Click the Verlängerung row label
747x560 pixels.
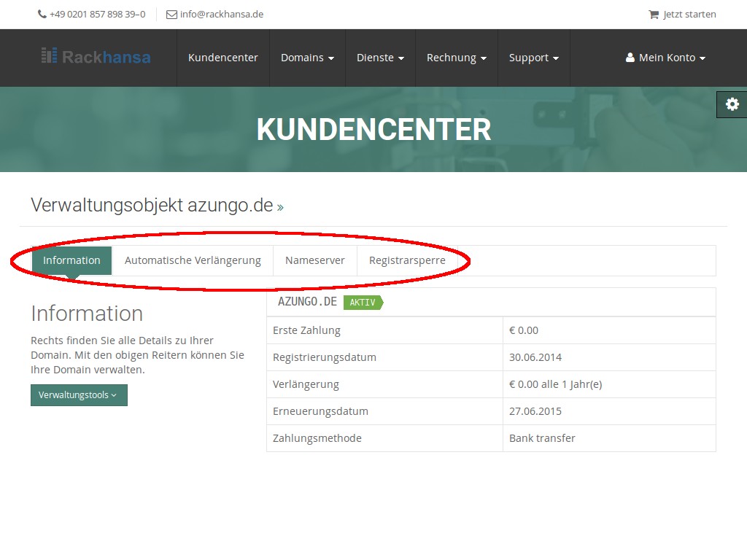coord(306,385)
